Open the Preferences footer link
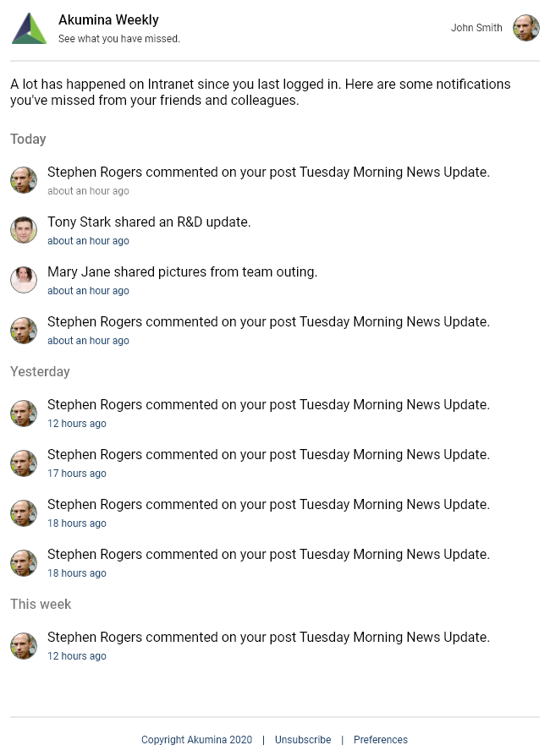550x756 pixels. click(x=381, y=740)
